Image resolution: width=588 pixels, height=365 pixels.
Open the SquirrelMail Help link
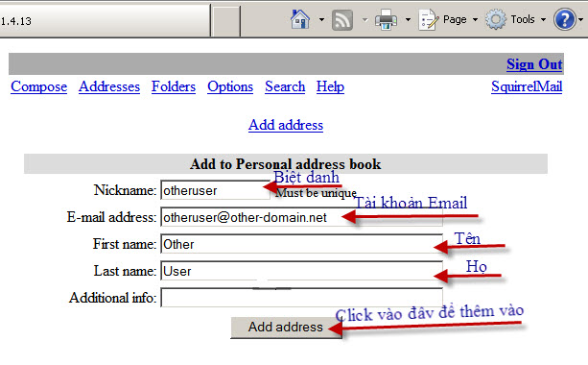pyautogui.click(x=330, y=86)
